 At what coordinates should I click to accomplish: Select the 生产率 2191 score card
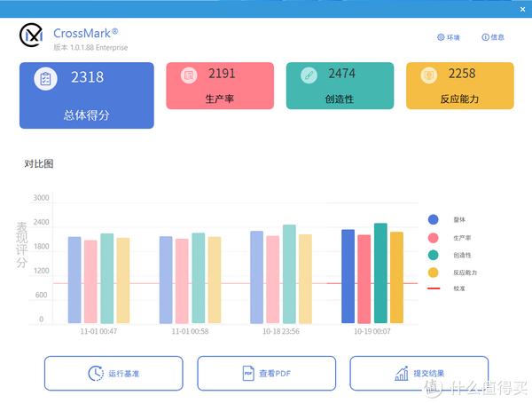[220, 85]
